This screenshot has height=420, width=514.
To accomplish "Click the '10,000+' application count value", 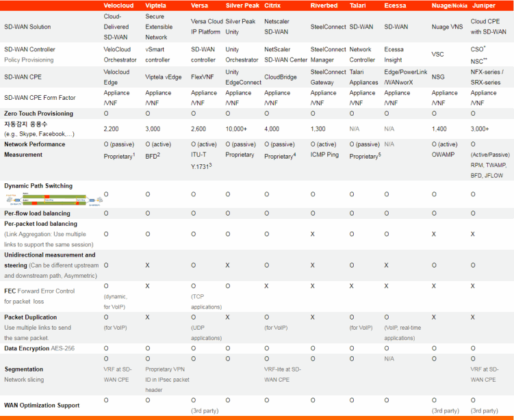I will (236, 129).
